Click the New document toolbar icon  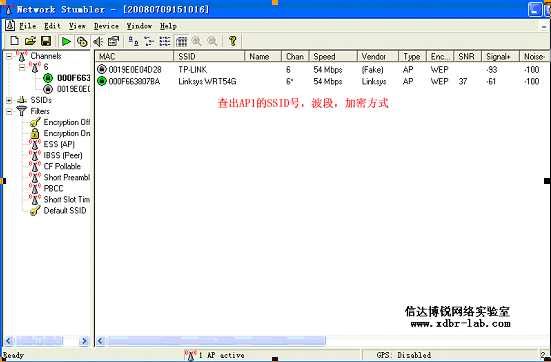pyautogui.click(x=14, y=41)
